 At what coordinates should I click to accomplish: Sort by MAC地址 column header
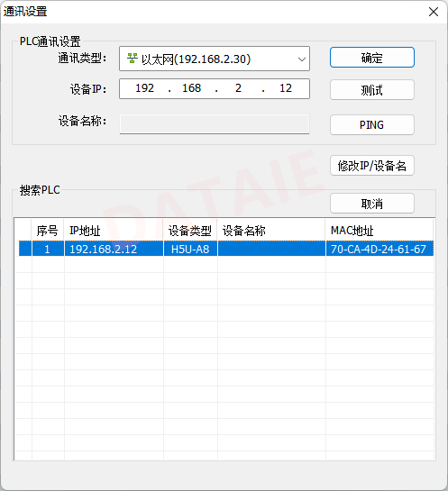[x=379, y=231]
